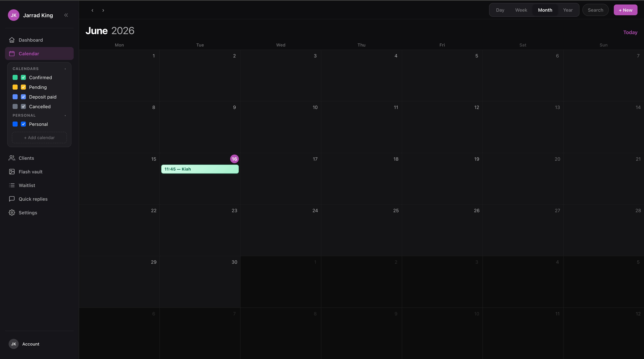
Task: Open the Flash vault page
Action: tap(39, 172)
